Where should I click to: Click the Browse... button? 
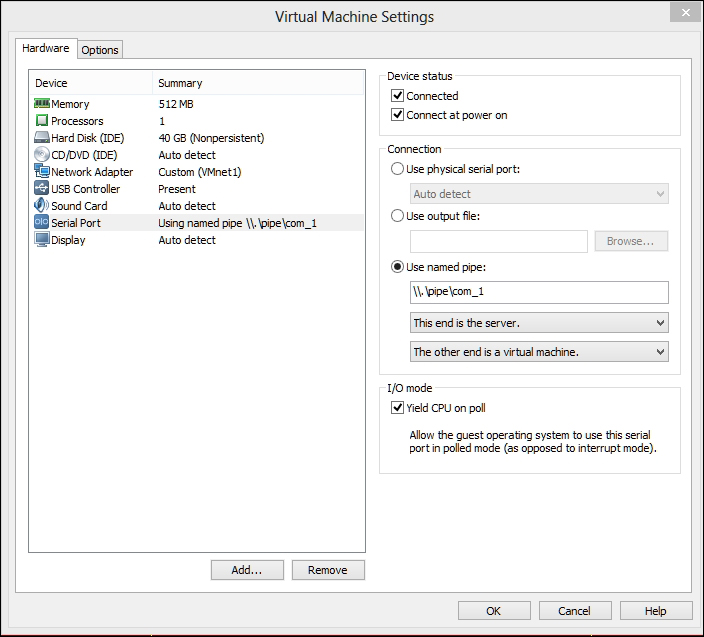(x=631, y=241)
